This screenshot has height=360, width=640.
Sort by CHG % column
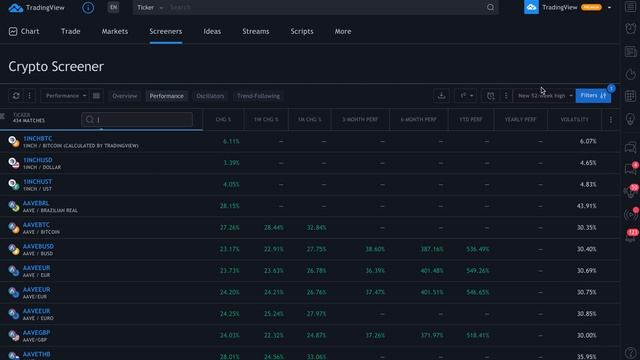tap(223, 120)
